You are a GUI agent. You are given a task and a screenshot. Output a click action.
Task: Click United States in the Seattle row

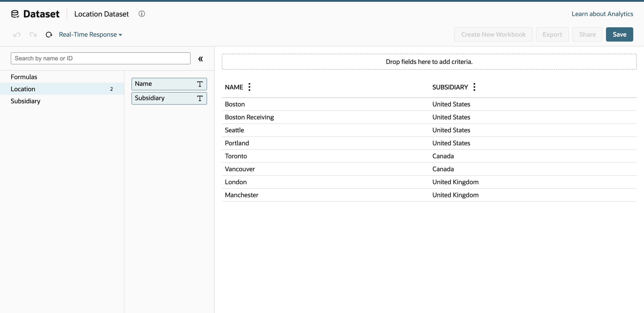click(x=451, y=130)
